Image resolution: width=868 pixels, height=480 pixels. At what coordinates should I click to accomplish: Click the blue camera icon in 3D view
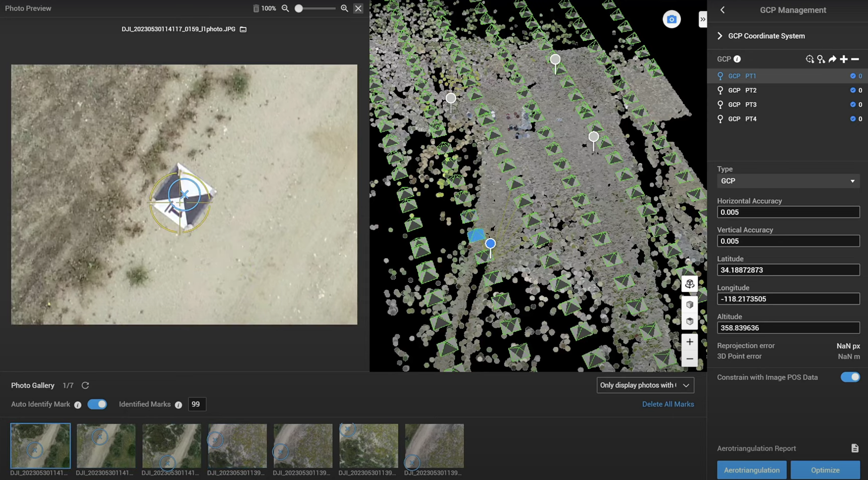tap(671, 20)
